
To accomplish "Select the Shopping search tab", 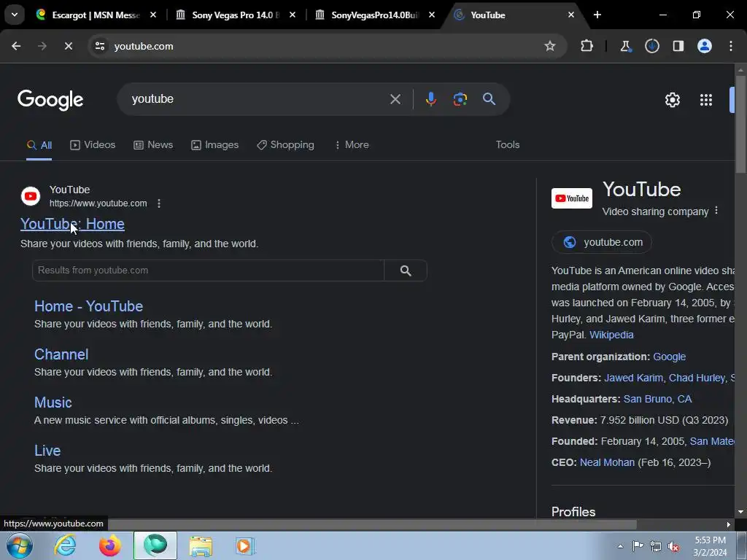I will tap(285, 145).
